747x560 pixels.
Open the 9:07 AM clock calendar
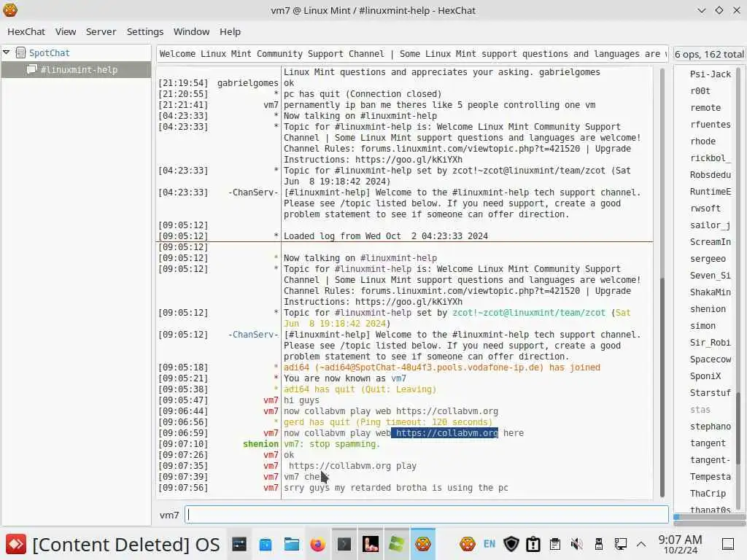point(680,544)
